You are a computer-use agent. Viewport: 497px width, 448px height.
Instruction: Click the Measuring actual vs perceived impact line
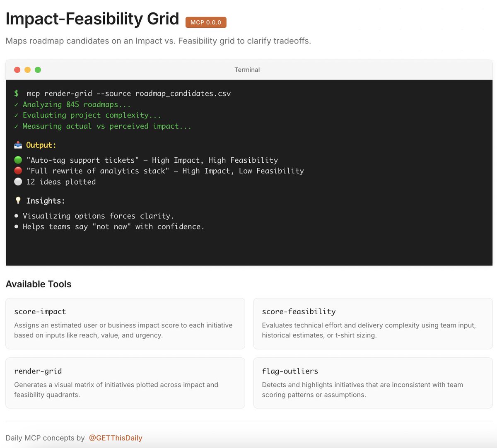coord(103,126)
